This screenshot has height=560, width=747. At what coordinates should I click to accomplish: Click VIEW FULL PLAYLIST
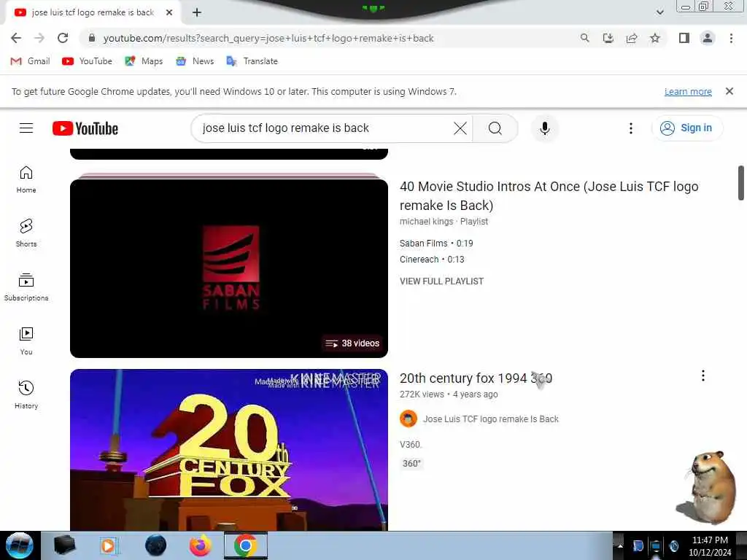point(441,281)
